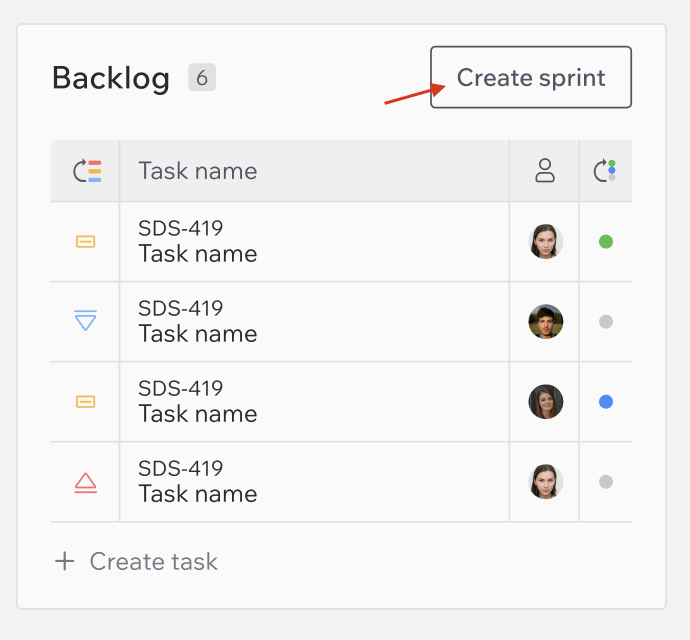Click the orange medium priority icon in third row
Viewport: 690px width, 640px height.
click(85, 402)
